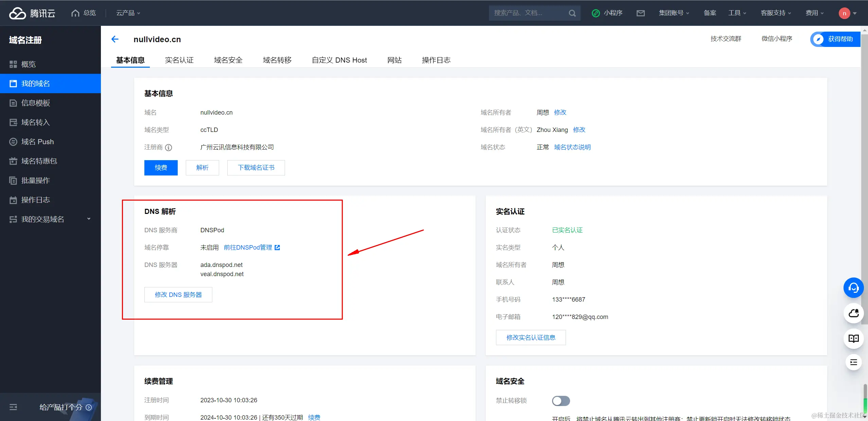Click the documentation book floating icon
Viewport: 868px width, 421px height.
pos(853,338)
